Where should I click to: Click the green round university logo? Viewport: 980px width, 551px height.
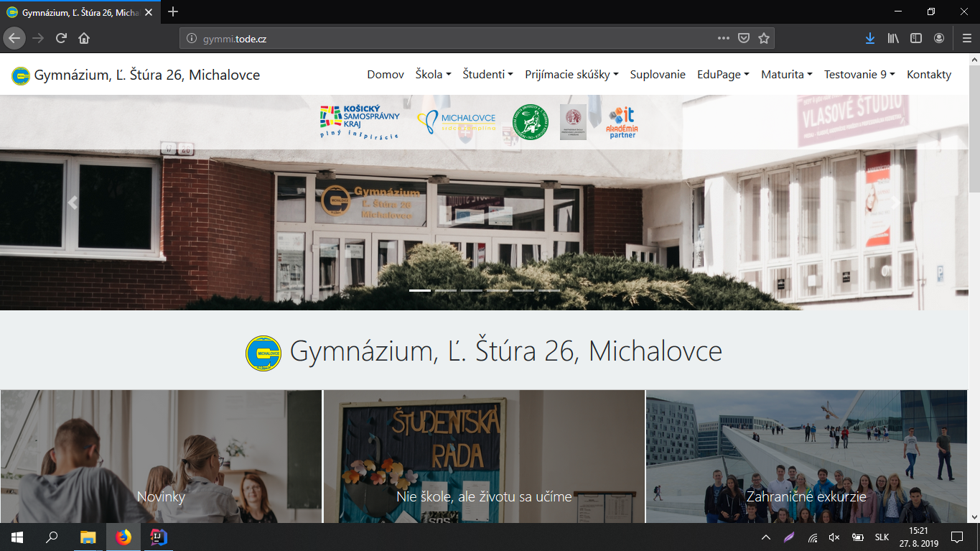pos(530,122)
